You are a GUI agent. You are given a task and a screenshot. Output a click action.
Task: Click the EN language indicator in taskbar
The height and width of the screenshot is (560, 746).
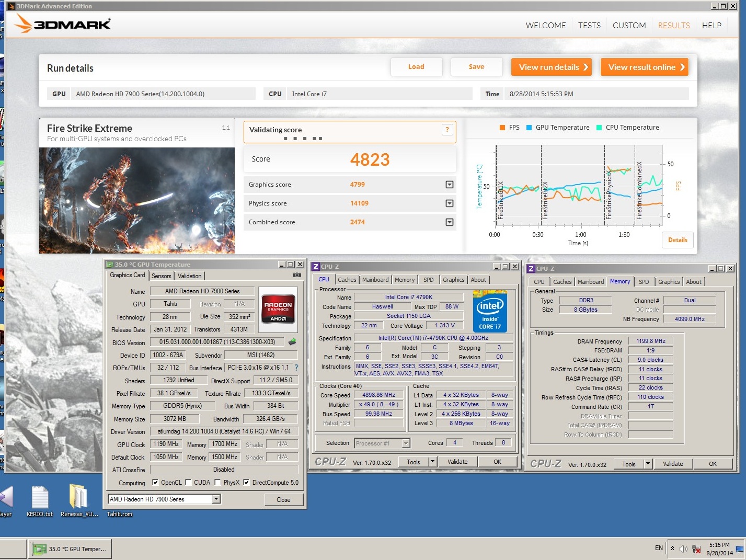tap(659, 548)
